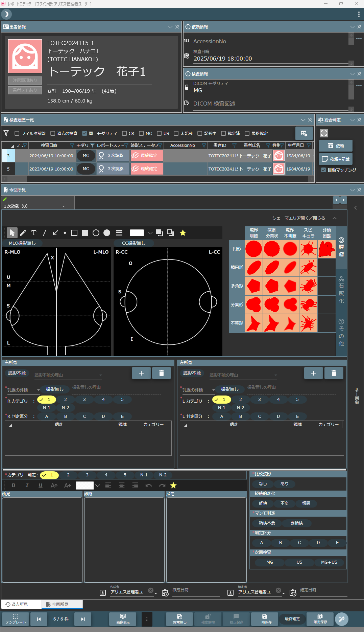Screen dimensions: 364x632
Task: Click the 依頼+記載 button
Action: coord(336,159)
